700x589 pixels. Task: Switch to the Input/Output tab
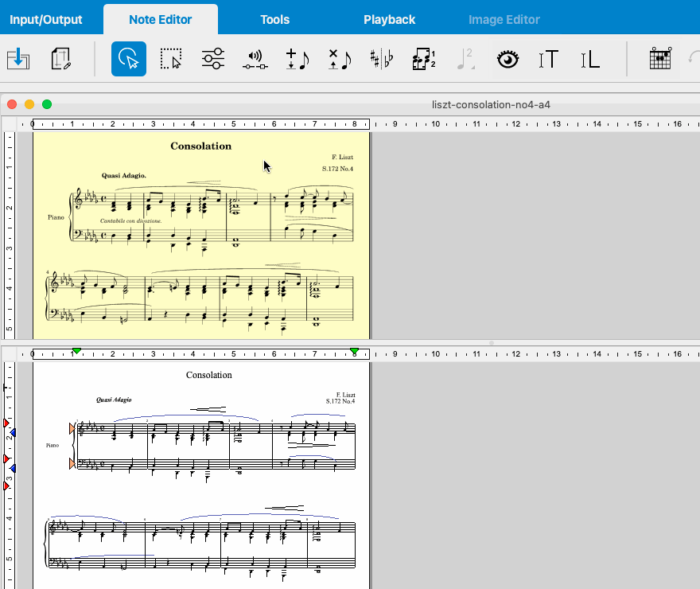point(45,20)
